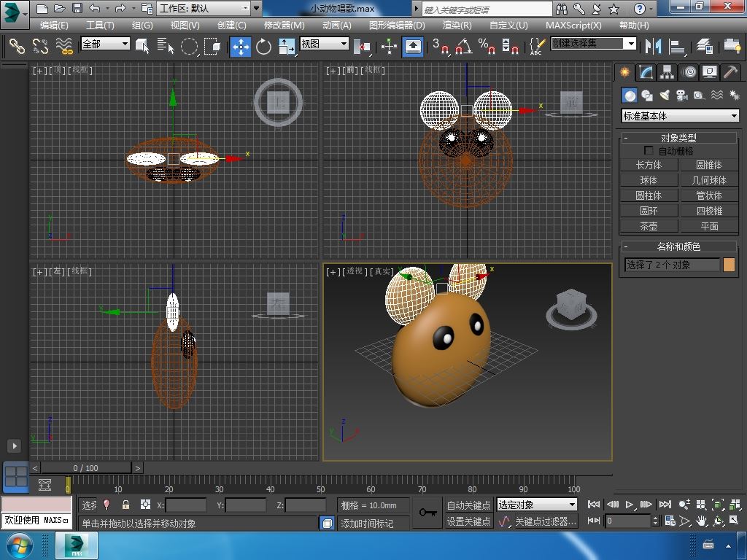Image resolution: width=747 pixels, height=560 pixels.
Task: Collapse the 对象类型 rollout
Action: point(626,138)
